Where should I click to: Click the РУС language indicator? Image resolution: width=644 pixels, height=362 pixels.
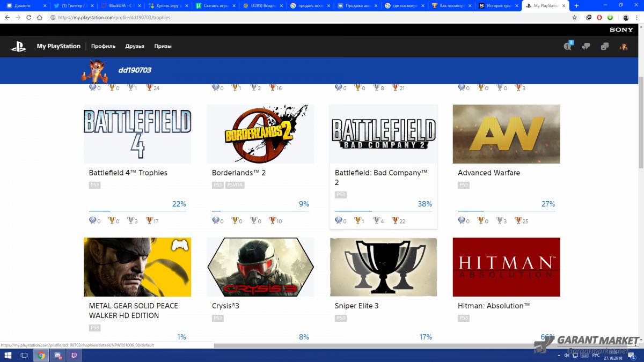tap(596, 355)
